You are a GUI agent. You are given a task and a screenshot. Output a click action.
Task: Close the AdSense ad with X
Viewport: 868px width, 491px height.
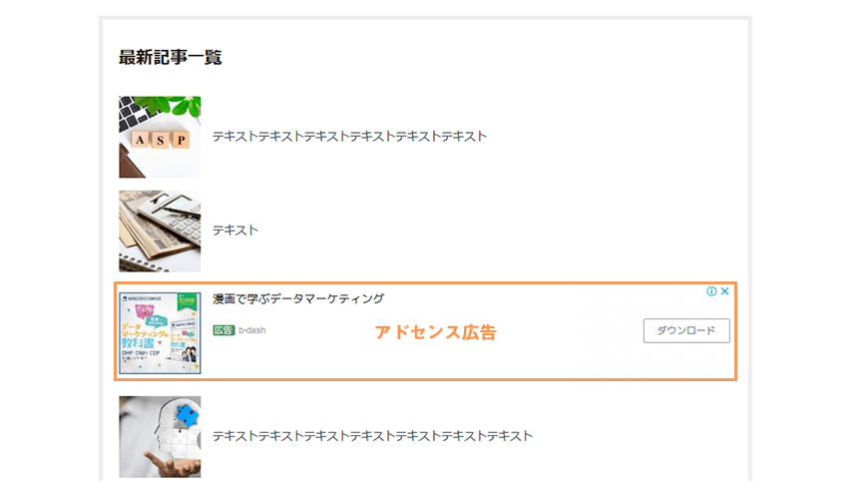(x=725, y=291)
